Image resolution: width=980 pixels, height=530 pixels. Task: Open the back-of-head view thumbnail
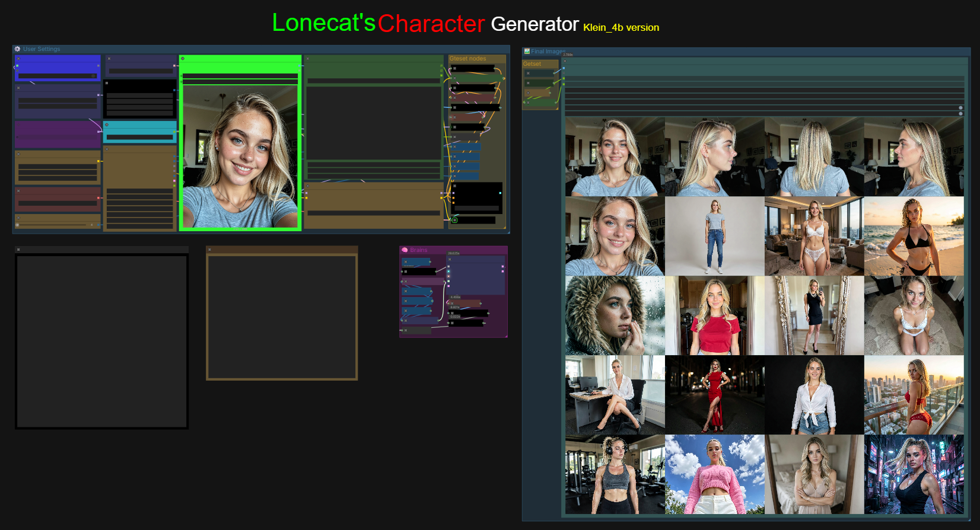[x=814, y=157]
